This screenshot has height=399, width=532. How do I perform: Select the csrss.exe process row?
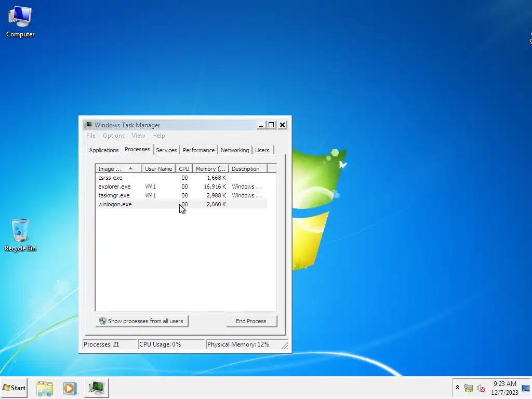point(181,178)
